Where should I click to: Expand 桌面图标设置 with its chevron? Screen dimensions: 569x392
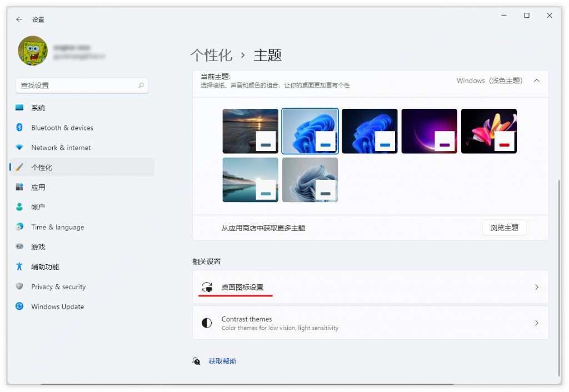(536, 287)
